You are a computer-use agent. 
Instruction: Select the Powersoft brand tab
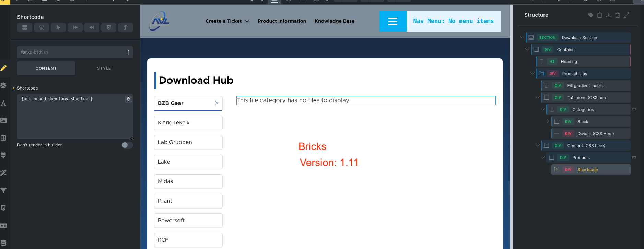click(x=188, y=221)
